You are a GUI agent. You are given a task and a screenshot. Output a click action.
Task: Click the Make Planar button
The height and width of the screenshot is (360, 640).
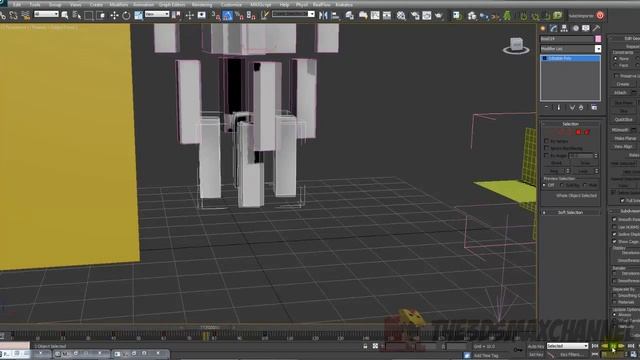coord(625,138)
